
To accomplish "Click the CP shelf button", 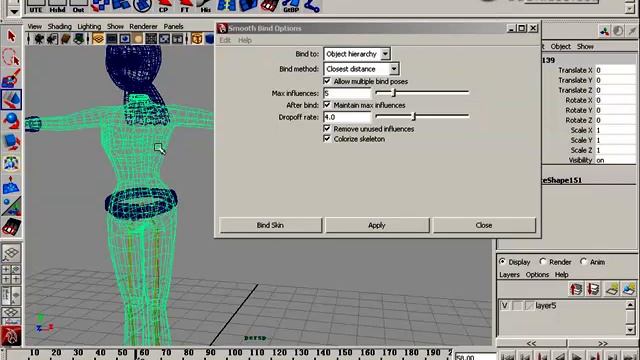I will pyautogui.click(x=164, y=6).
